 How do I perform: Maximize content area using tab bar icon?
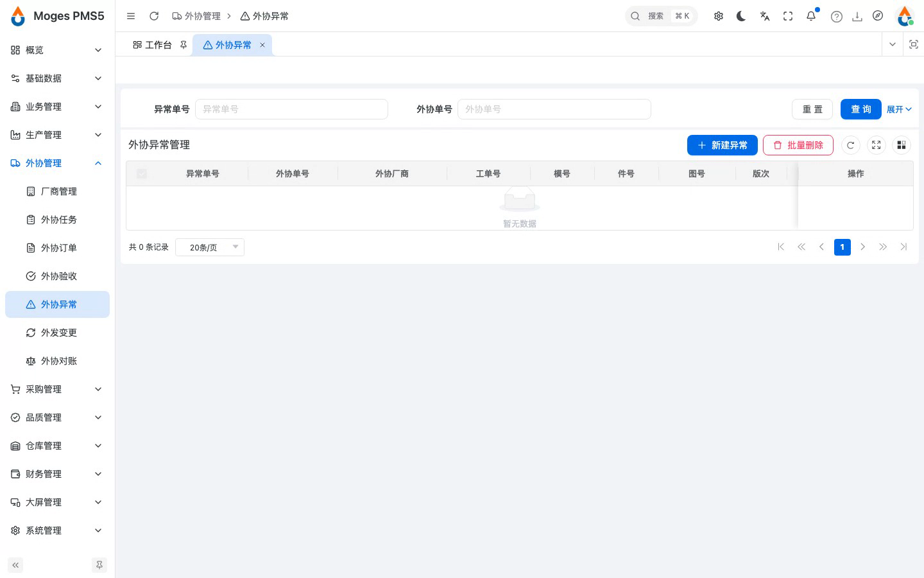point(914,44)
